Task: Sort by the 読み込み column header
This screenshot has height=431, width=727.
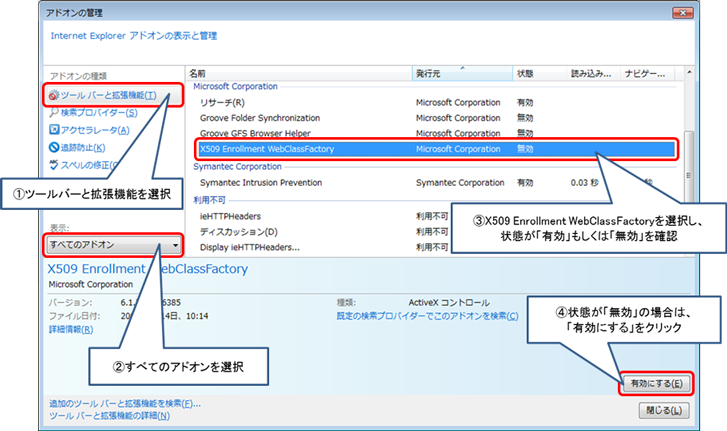Action: point(593,74)
